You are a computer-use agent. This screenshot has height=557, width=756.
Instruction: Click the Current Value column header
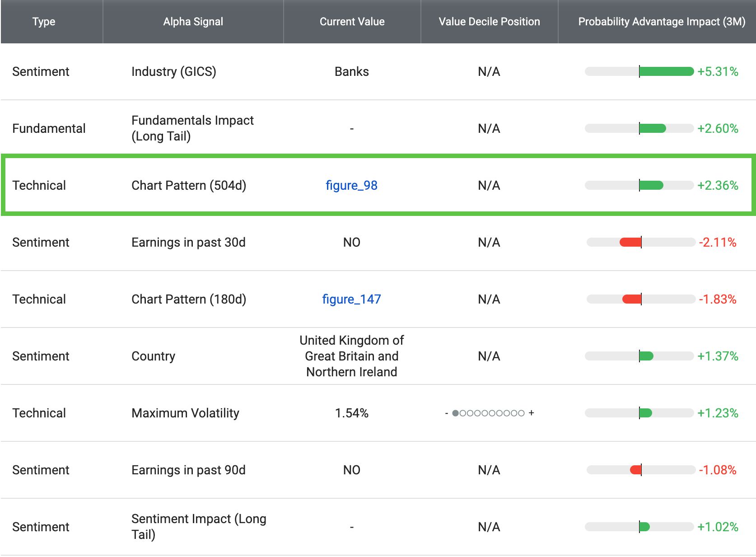point(352,21)
